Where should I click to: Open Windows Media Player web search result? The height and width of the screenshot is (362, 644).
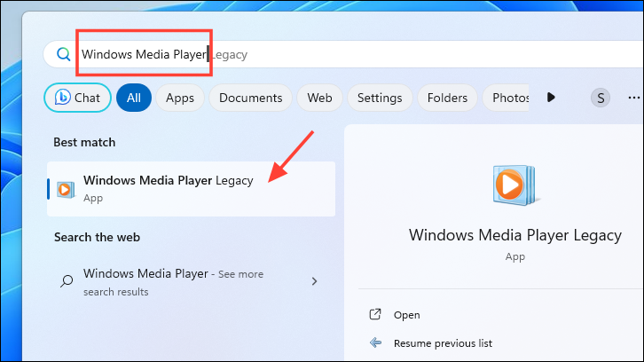pos(191,282)
